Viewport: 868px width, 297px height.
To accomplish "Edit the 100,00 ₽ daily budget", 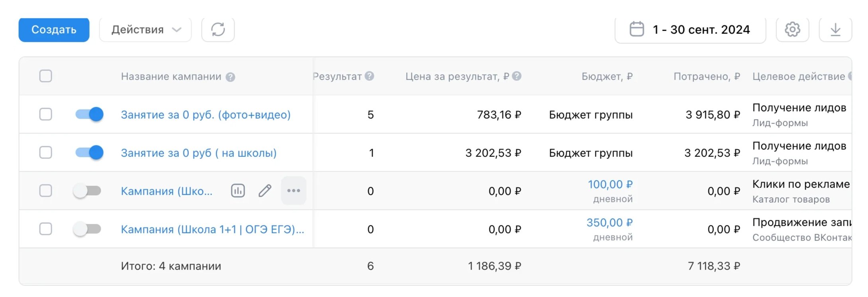I will click(x=610, y=184).
